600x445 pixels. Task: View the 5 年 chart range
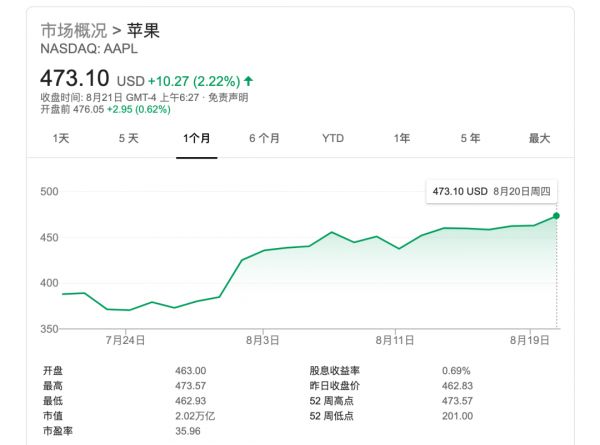coord(470,138)
